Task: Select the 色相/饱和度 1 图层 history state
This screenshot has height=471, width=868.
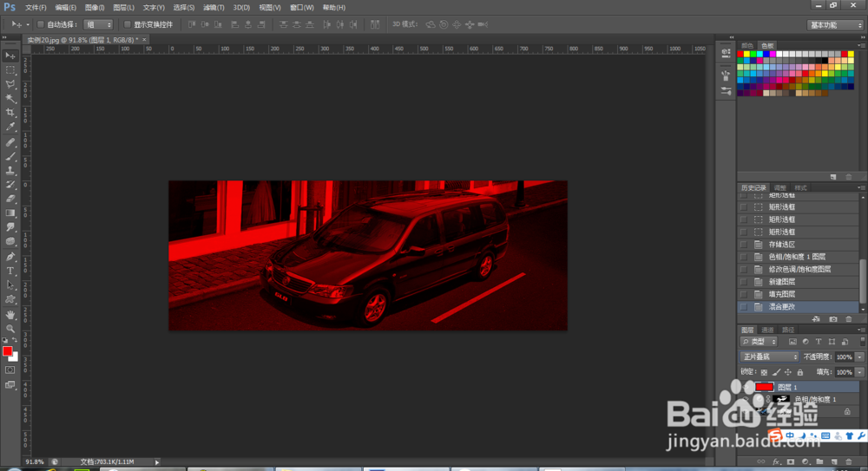Action: pyautogui.click(x=799, y=257)
